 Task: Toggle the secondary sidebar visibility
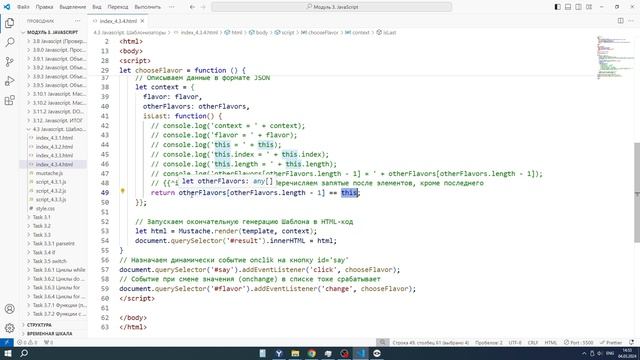[578, 7]
